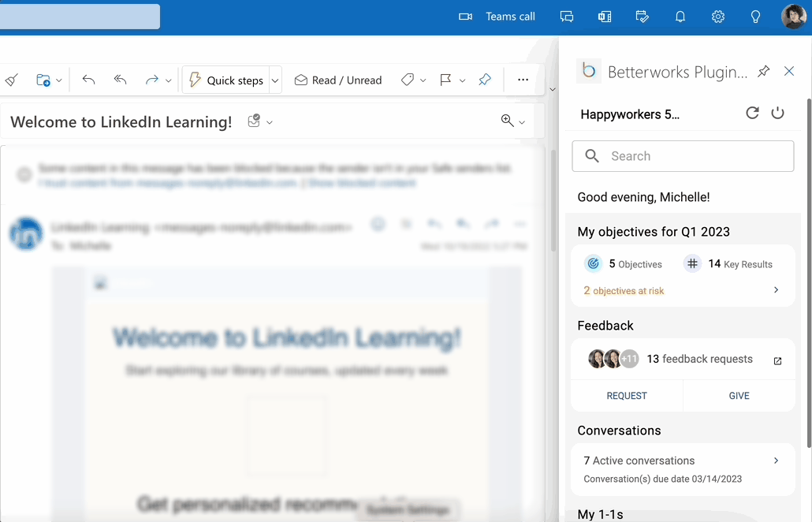The image size is (812, 522).
Task: Open notifications bell icon
Action: click(x=680, y=17)
